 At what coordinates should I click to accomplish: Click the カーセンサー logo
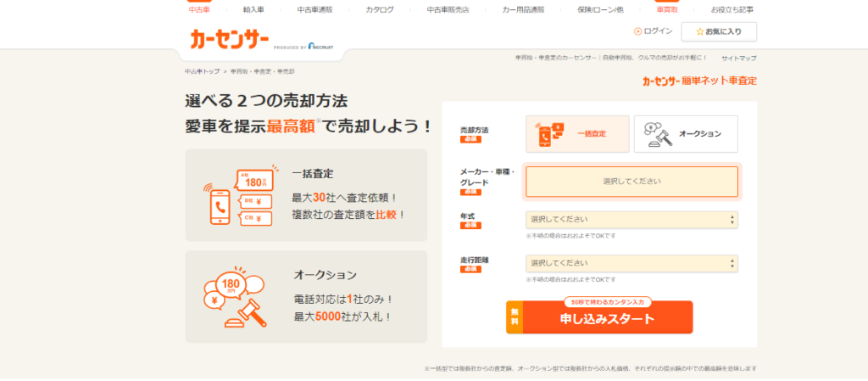[229, 39]
